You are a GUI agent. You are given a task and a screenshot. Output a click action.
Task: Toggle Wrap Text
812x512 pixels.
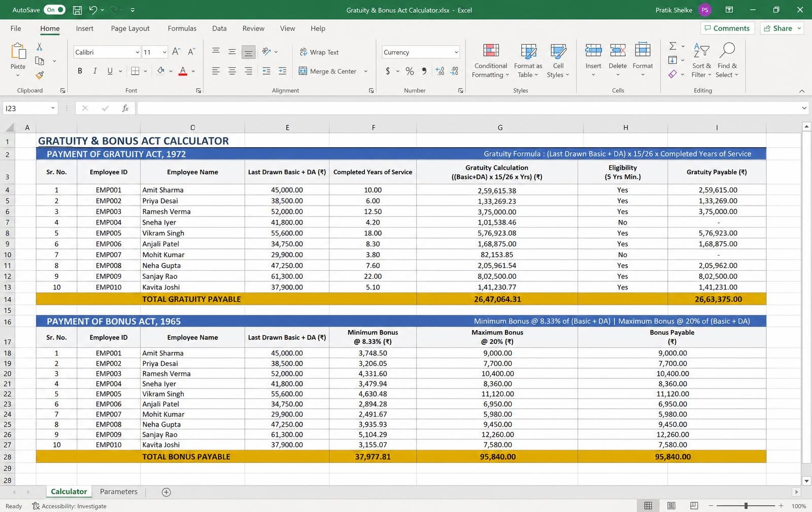319,52
